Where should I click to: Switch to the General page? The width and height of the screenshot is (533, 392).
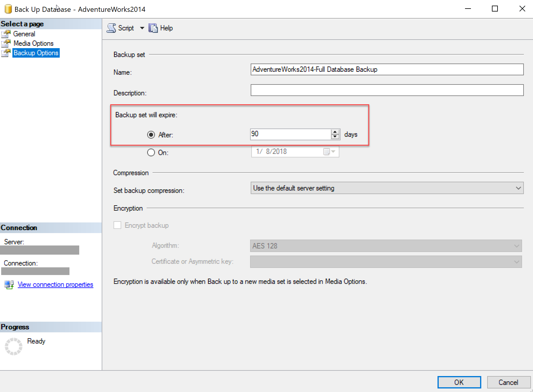[24, 34]
